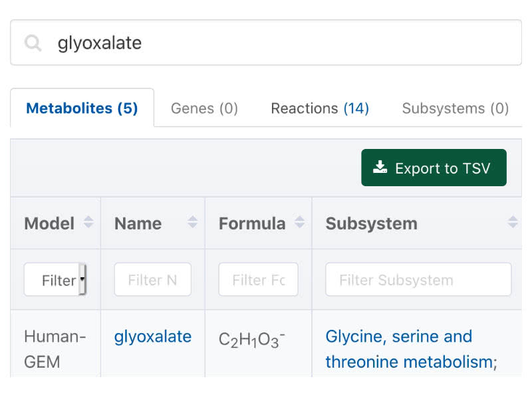Image resolution: width=532 pixels, height=399 pixels.
Task: Go to the Subsystems (0) tab
Action: point(455,108)
